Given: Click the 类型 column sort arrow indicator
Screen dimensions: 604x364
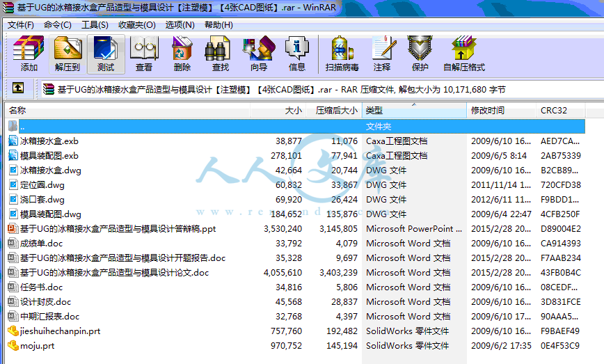Looking at the screenshot, I should click(414, 105).
